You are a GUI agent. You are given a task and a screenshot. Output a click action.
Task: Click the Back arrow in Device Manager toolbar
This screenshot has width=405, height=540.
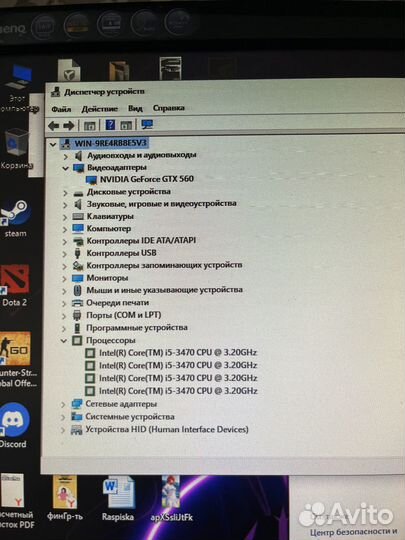click(53, 126)
